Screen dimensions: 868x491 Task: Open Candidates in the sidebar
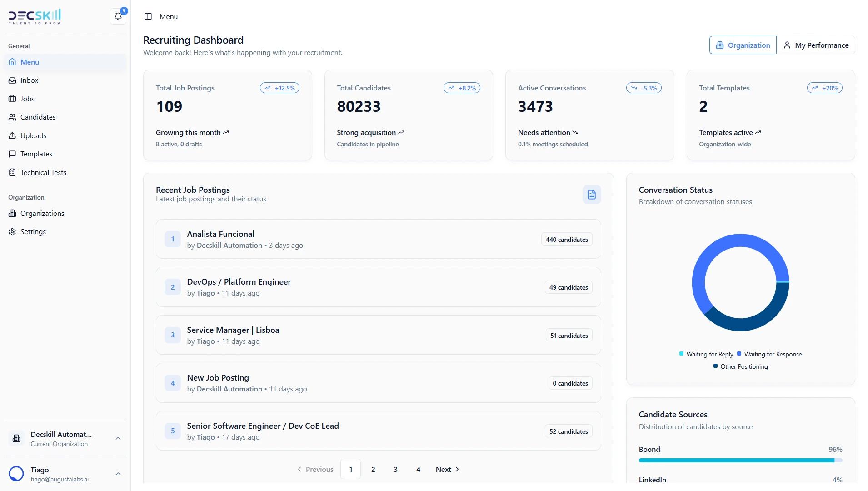click(65, 117)
